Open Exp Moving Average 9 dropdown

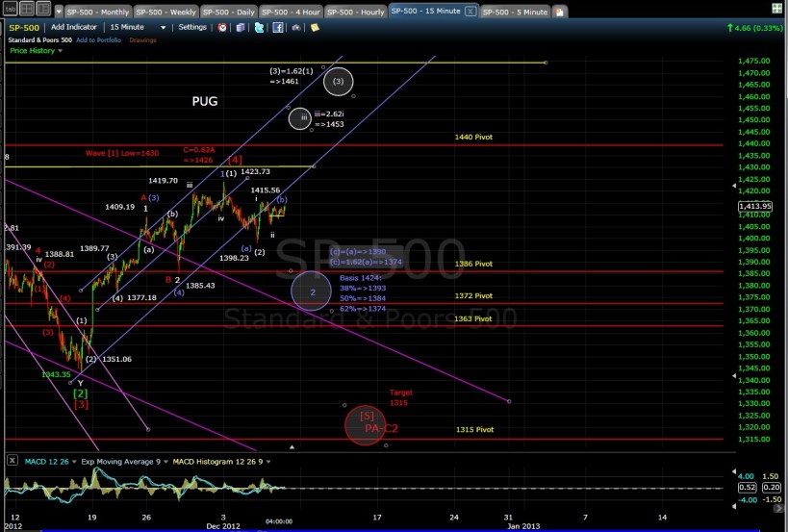click(x=124, y=461)
